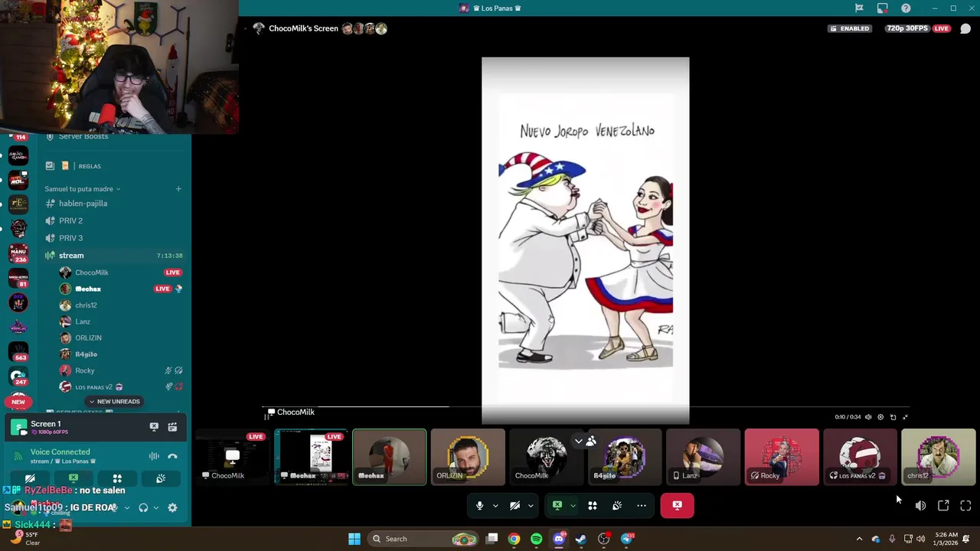
Task: Click the Windows taskbar Search box
Action: tap(423, 539)
